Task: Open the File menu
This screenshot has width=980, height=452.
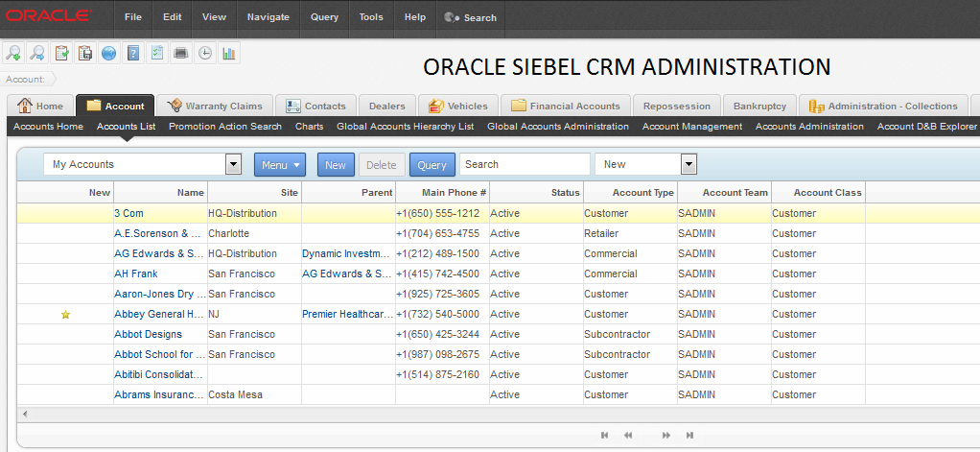Action: (x=133, y=17)
